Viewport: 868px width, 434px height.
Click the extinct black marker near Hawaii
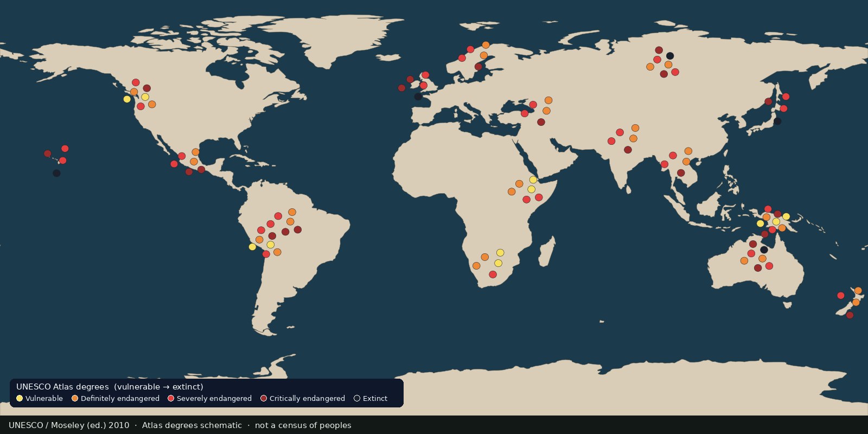[56, 173]
